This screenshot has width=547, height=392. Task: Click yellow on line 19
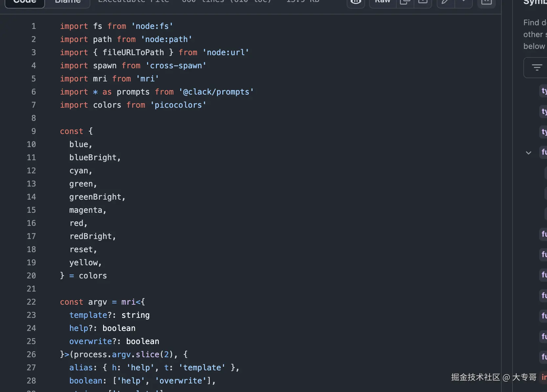coord(83,263)
